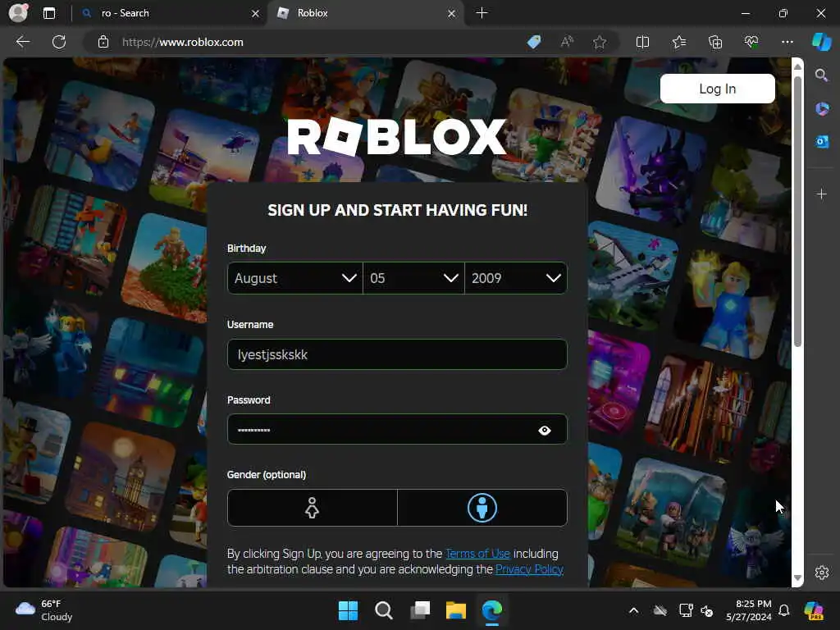The height and width of the screenshot is (630, 840).
Task: Open the Privacy Policy link
Action: click(x=529, y=569)
